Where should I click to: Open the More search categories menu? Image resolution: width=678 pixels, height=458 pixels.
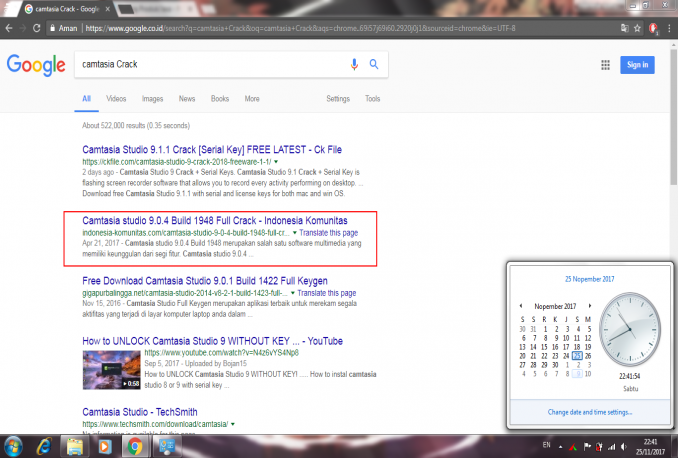point(252,99)
